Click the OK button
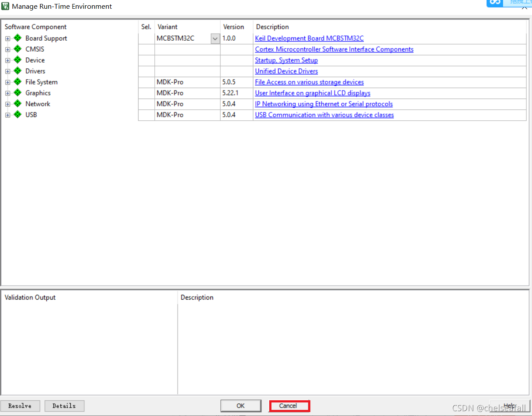The image size is (532, 416). 241,406
